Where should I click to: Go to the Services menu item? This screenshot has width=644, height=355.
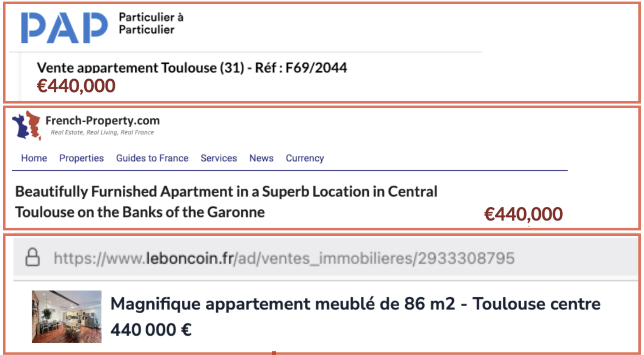coord(218,158)
